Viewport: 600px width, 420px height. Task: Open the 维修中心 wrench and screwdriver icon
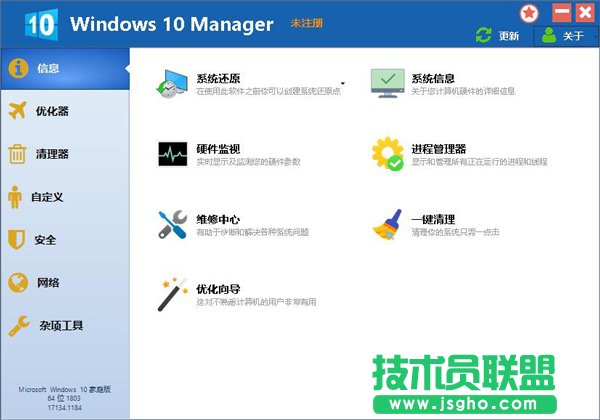click(x=173, y=225)
